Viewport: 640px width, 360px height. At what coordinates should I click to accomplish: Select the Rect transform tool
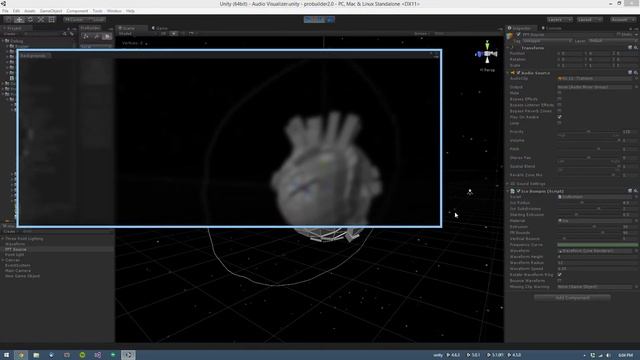coord(52,20)
